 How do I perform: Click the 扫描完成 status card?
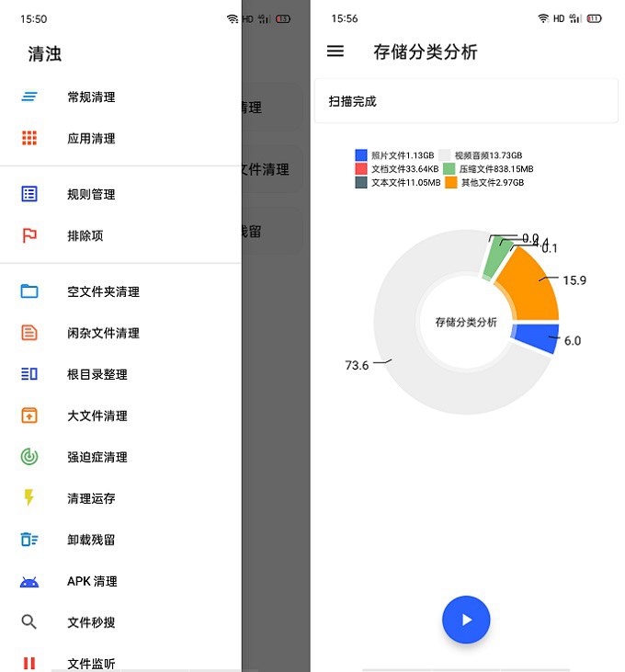466,101
